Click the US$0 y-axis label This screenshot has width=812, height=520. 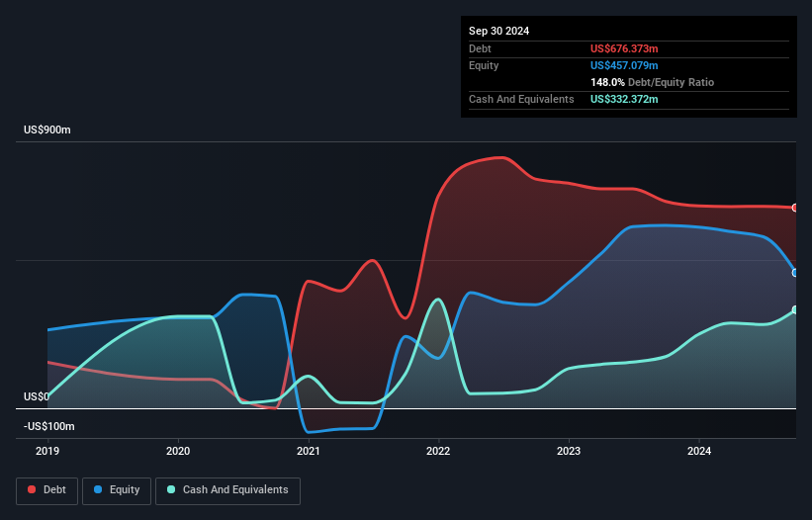(x=37, y=396)
